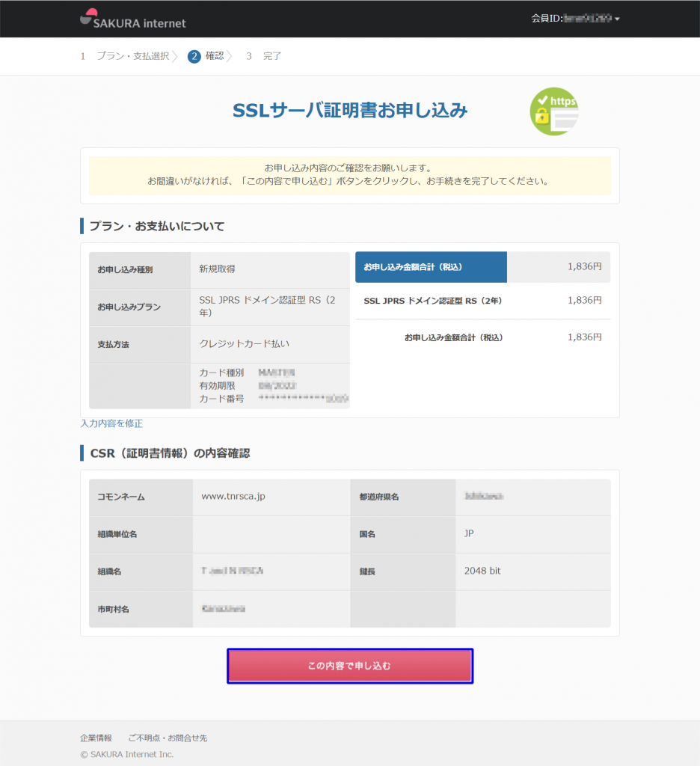Image resolution: width=700 pixels, height=766 pixels.
Task: Click the number 1 in the breadcrumb steps
Action: click(82, 56)
